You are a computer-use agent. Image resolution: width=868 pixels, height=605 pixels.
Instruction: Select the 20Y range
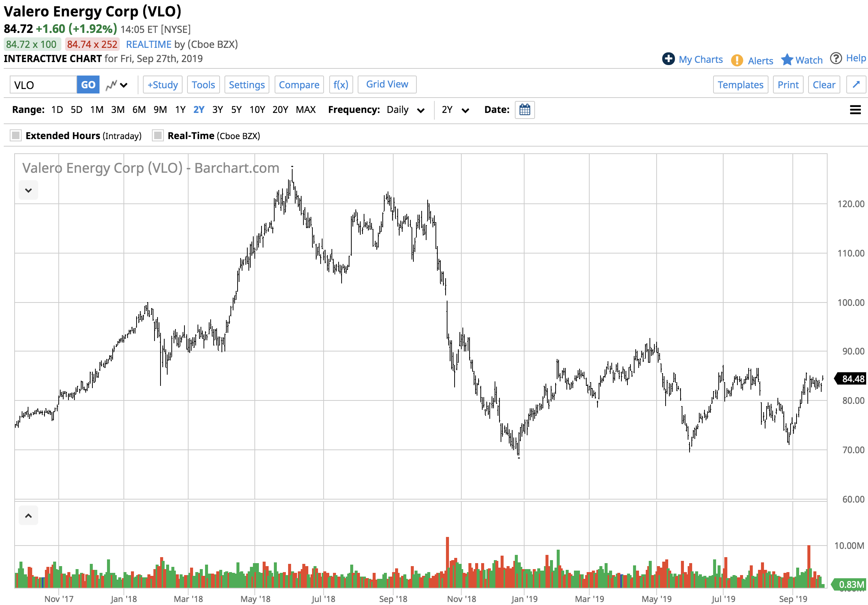pos(280,110)
